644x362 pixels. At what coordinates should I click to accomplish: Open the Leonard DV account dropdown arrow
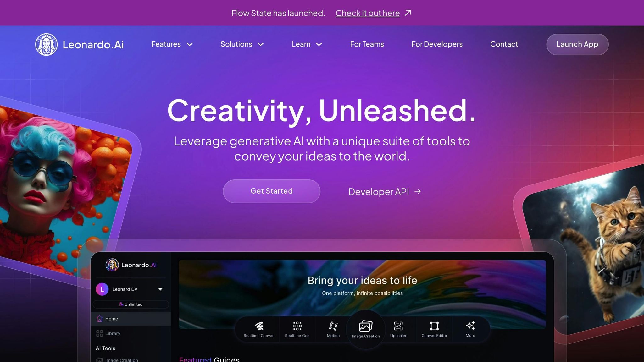[x=160, y=289]
